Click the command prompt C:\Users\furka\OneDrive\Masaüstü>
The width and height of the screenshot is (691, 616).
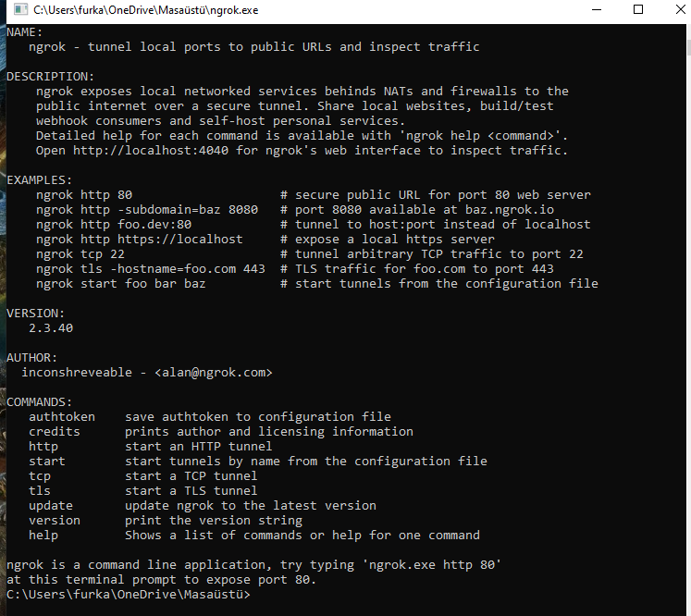click(x=129, y=595)
